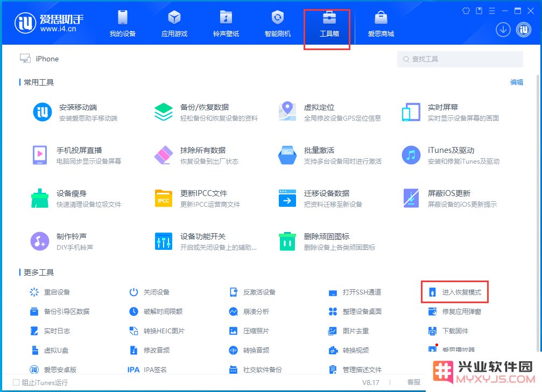Screen dimensions: 542x392
Task: Launch 虚拟定位 tool
Action: (329, 113)
